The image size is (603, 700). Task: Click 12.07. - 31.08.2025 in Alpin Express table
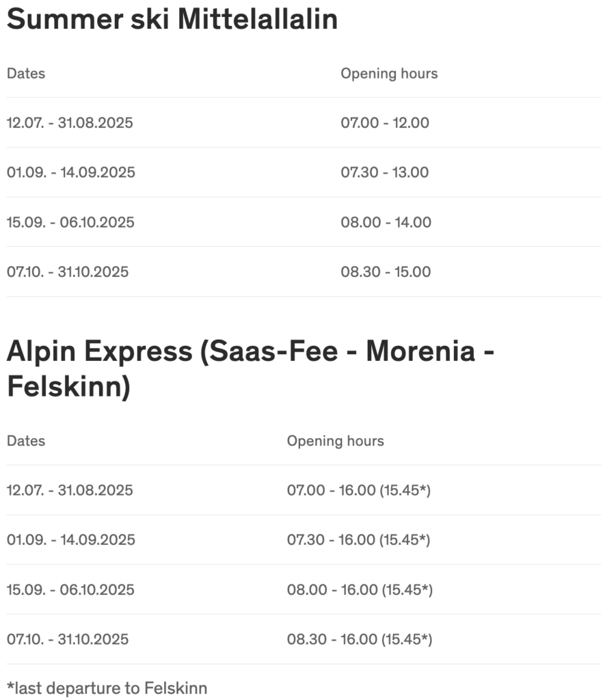point(70,490)
